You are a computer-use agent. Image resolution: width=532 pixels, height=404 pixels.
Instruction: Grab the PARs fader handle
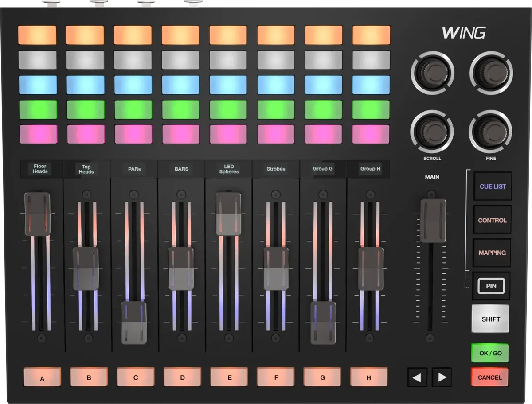click(134, 323)
